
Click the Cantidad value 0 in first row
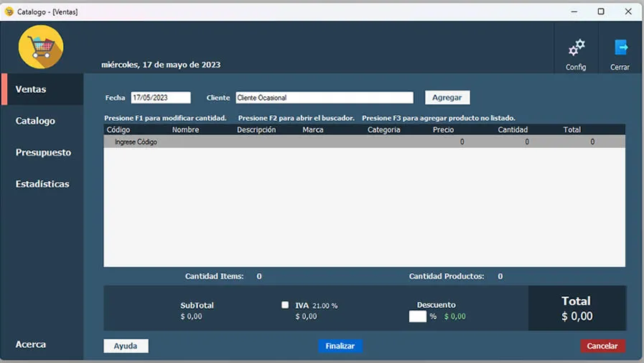pyautogui.click(x=527, y=142)
